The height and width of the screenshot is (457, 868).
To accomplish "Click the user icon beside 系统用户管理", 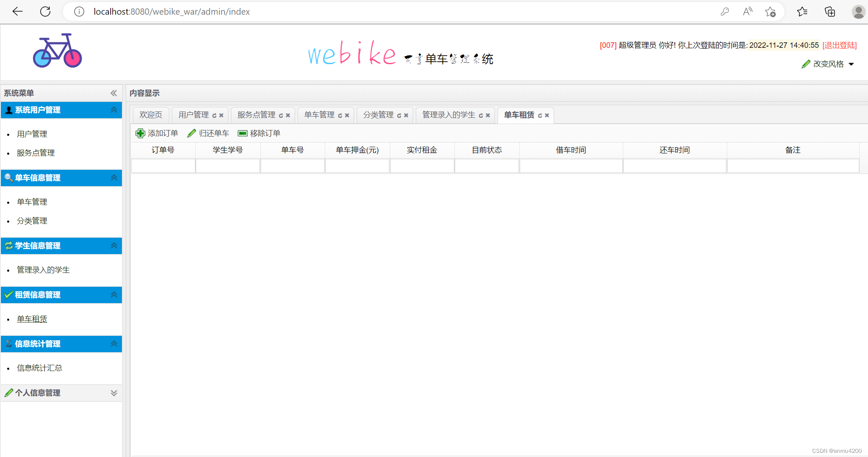I will coord(8,110).
